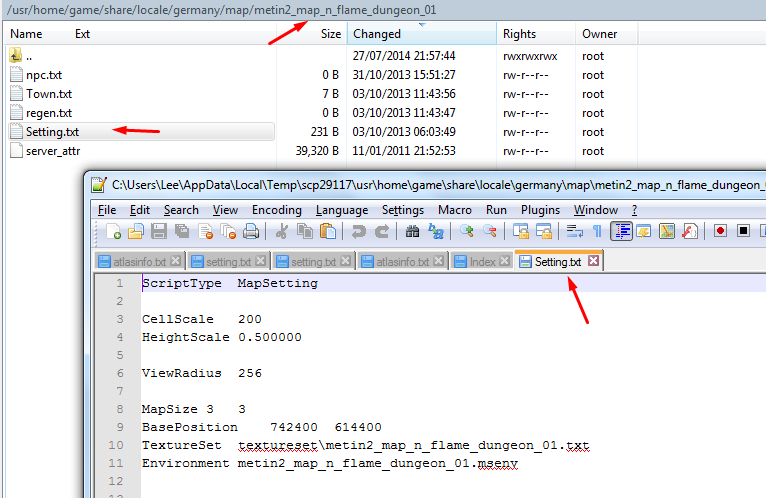Sort file list by Ext column
Image resolution: width=766 pixels, height=498 pixels.
click(x=82, y=34)
